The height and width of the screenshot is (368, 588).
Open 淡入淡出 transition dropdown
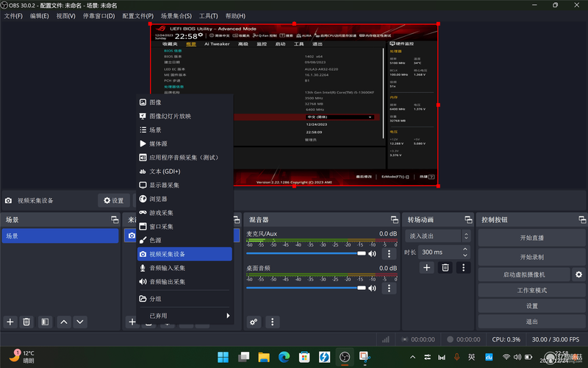437,236
